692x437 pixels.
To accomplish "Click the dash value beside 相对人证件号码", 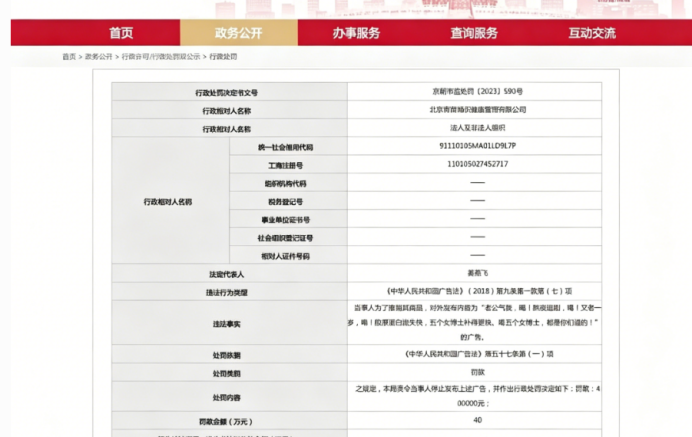I will click(x=478, y=255).
